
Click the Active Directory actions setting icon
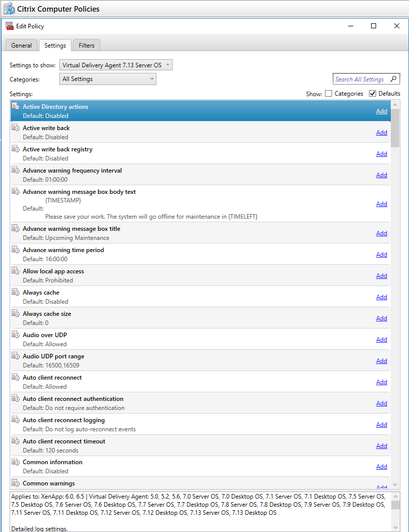coord(16,106)
